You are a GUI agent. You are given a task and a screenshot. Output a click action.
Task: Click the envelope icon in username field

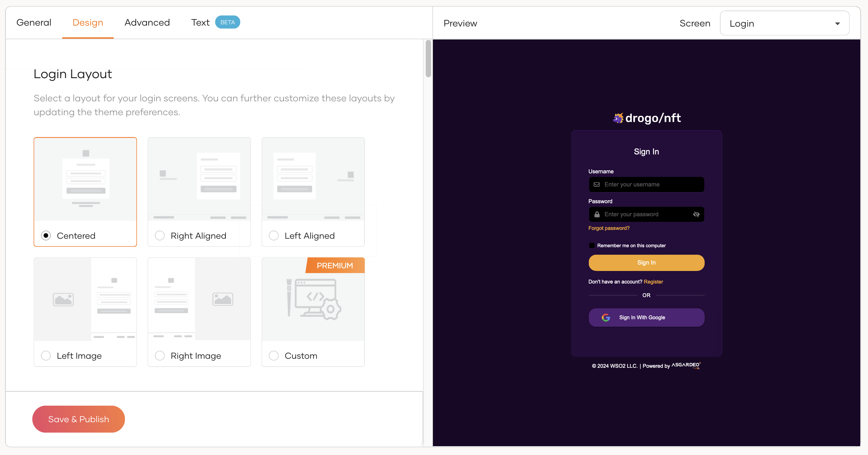tap(596, 185)
